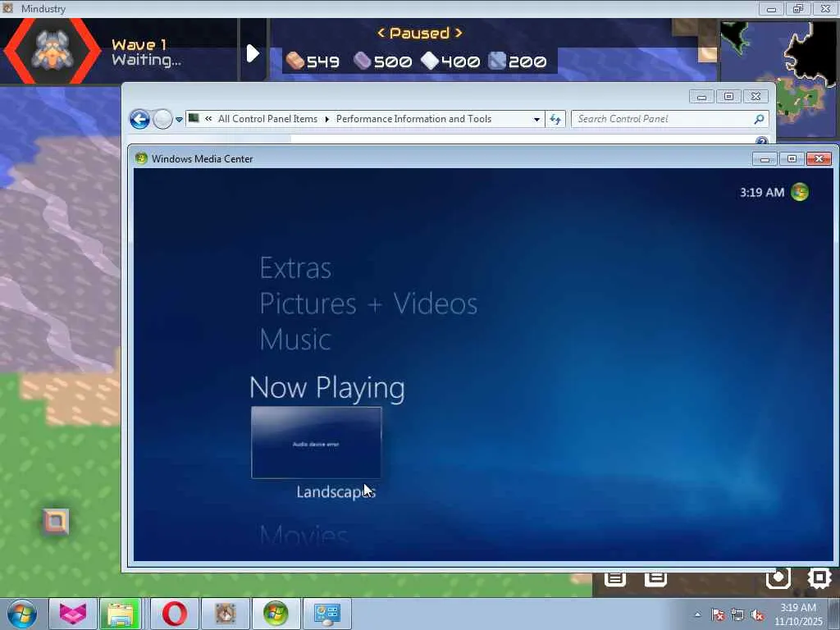This screenshot has height=630, width=840.
Task: Open the Action Center flag tray icon
Action: [718, 614]
